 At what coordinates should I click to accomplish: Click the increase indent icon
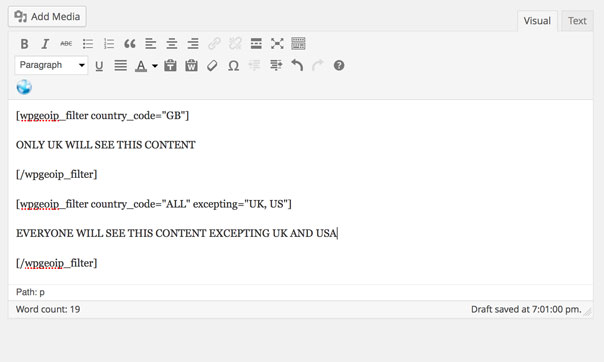[x=276, y=66]
